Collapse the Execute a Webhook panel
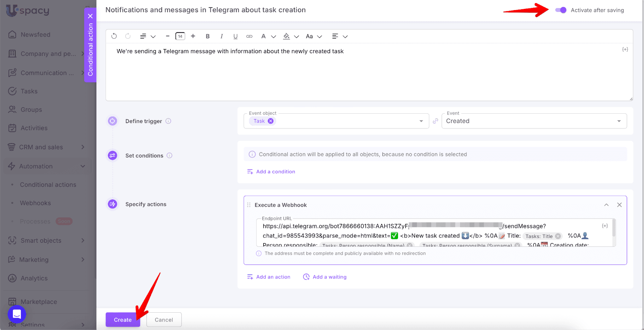 (x=606, y=205)
